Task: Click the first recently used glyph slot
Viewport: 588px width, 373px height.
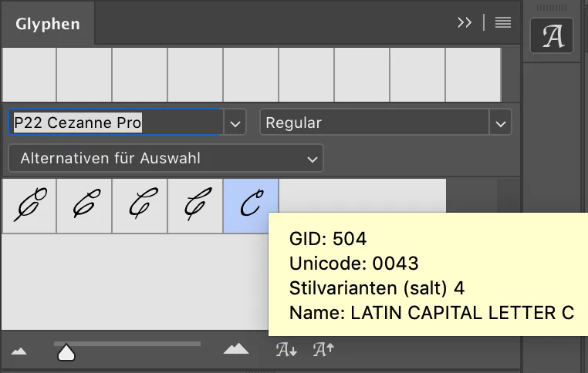Action: click(29, 75)
